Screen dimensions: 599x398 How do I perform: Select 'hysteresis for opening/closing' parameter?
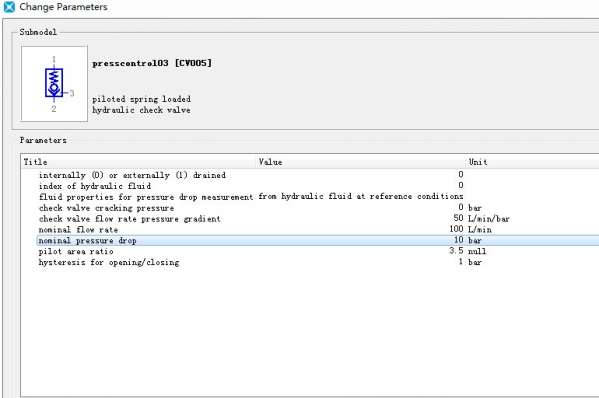pyautogui.click(x=109, y=262)
